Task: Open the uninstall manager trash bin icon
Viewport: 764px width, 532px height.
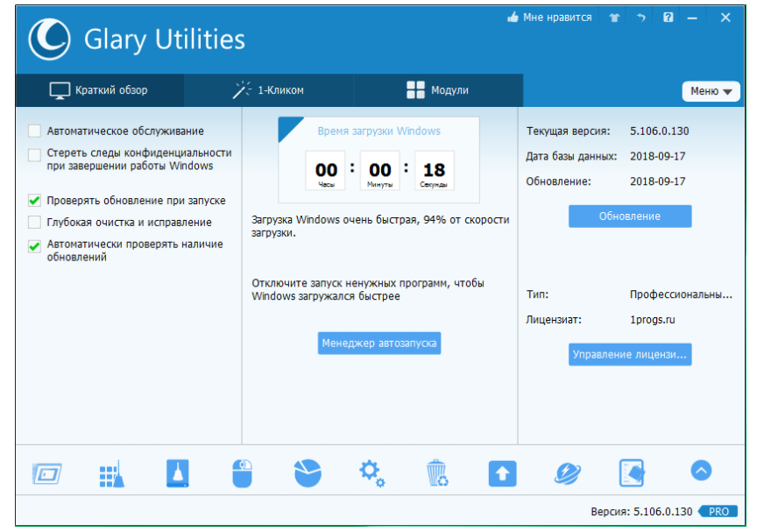Action: click(x=437, y=473)
